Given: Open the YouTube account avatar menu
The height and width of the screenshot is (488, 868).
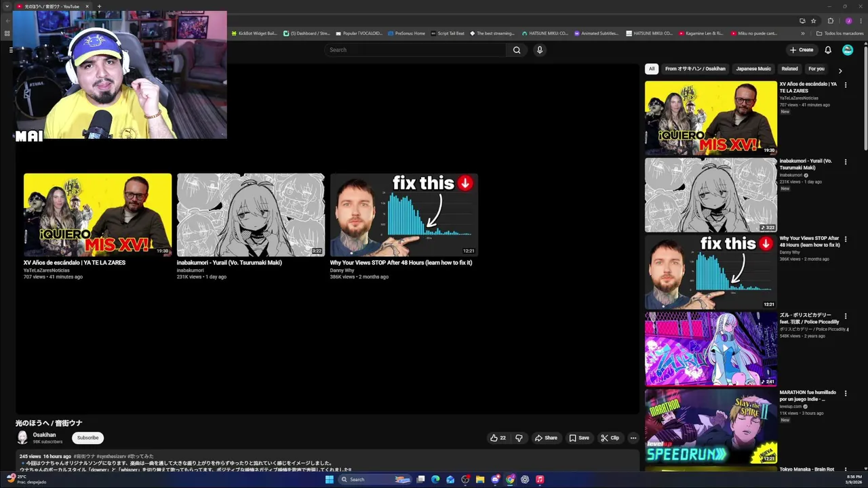Looking at the screenshot, I should [x=848, y=49].
